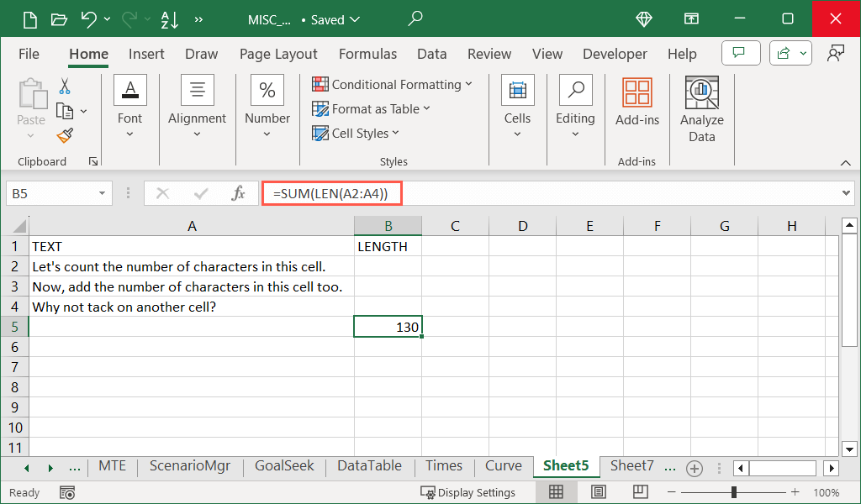The width and height of the screenshot is (861, 504).
Task: Open the Formulas ribbon tab
Action: 367,54
